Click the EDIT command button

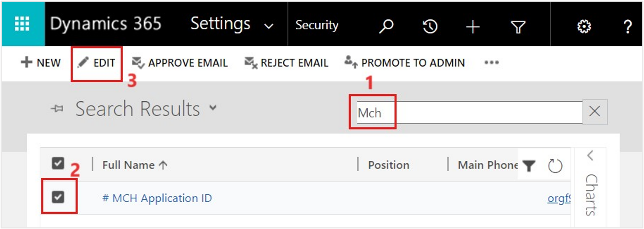[96, 63]
